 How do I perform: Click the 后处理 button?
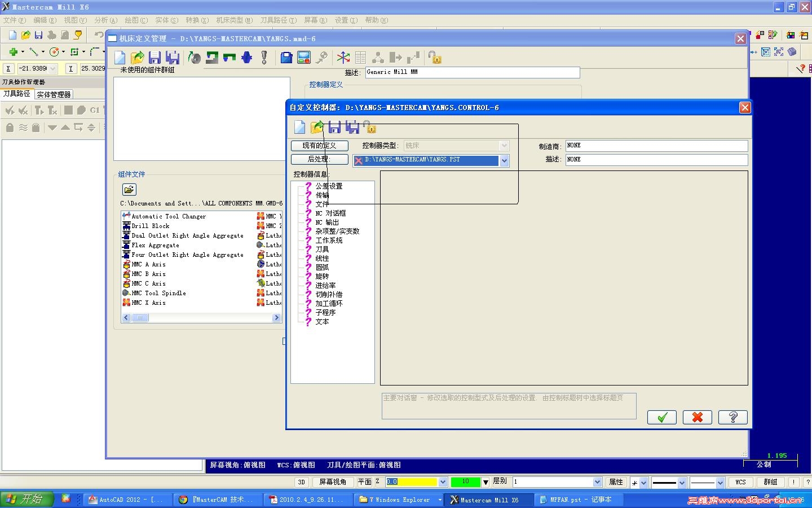coord(319,160)
